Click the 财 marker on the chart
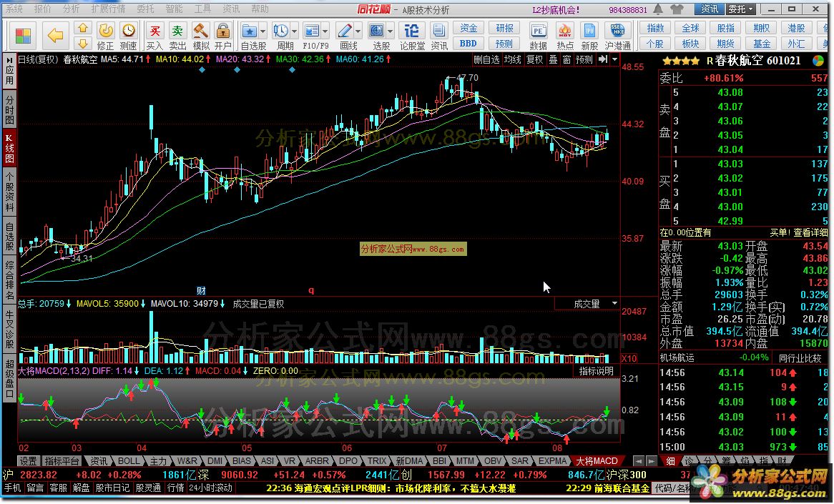The height and width of the screenshot is (504, 834). 201,290
